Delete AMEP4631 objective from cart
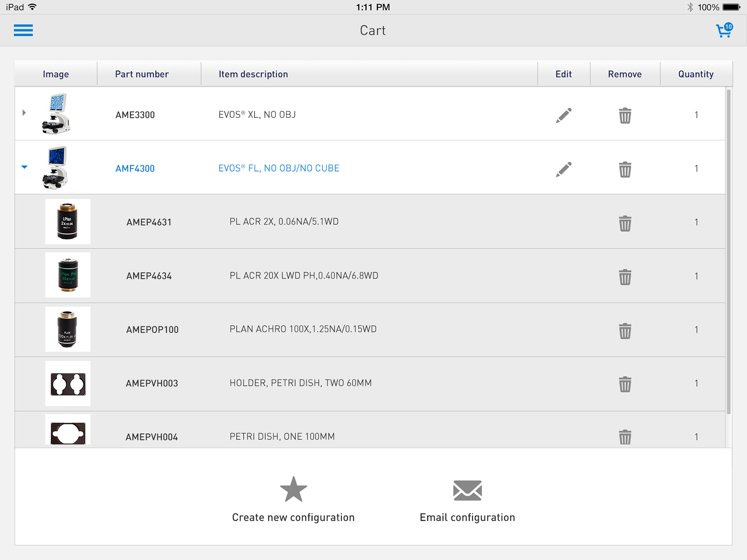747x560 pixels. tap(625, 223)
